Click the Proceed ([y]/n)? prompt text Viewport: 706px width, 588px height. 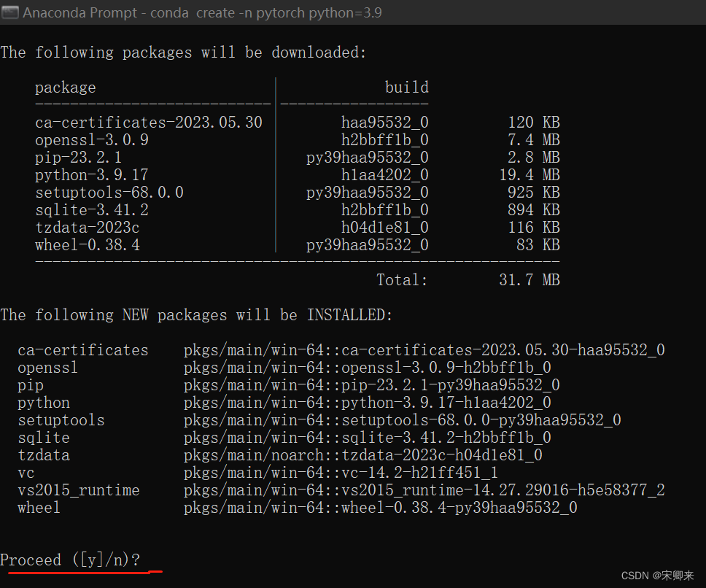tap(69, 560)
